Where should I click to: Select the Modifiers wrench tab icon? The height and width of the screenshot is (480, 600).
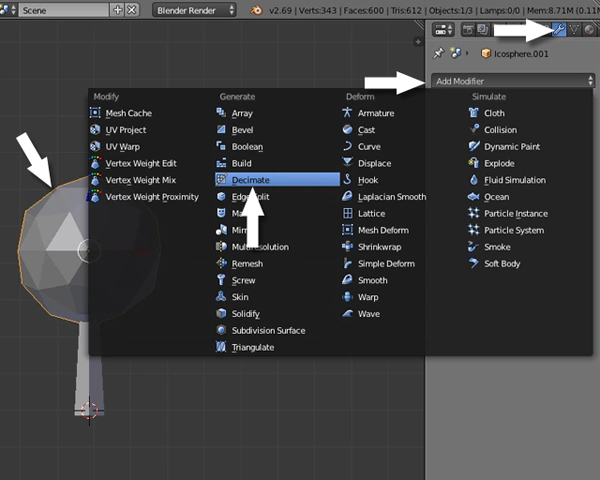(559, 29)
